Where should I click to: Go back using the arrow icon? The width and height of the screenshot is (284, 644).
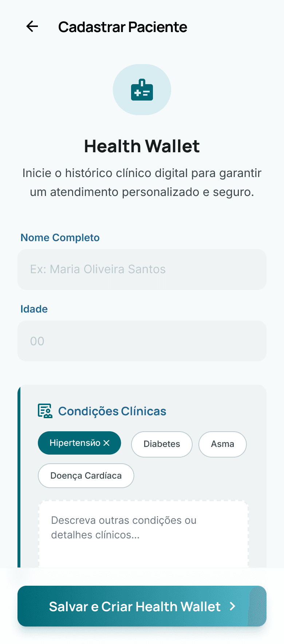32,27
